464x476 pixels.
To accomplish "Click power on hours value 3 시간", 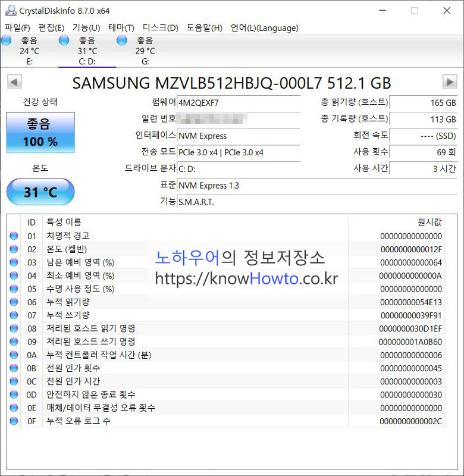I will (424, 169).
